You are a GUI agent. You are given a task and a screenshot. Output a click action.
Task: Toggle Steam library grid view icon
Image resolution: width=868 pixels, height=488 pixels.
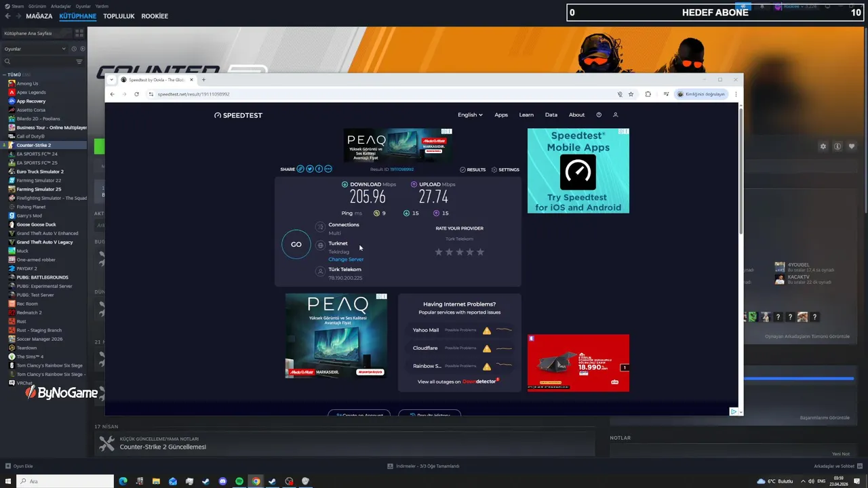[x=79, y=33]
